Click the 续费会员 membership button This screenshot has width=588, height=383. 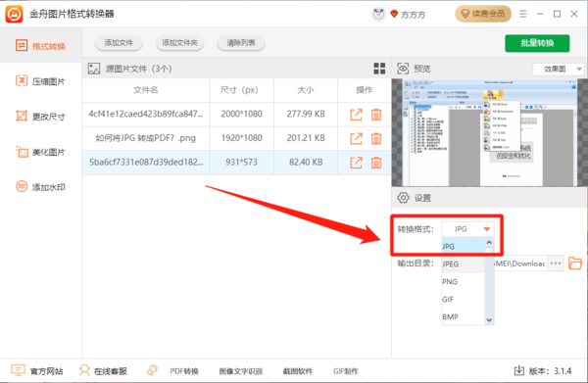pos(483,14)
